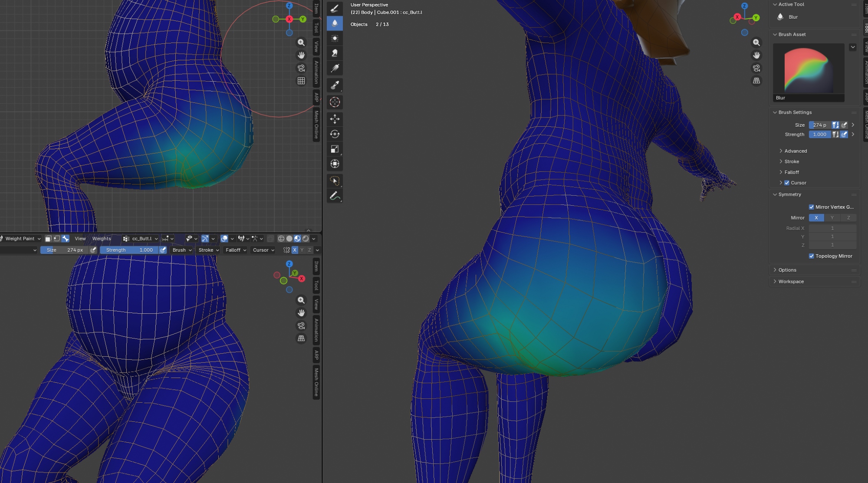
Task: Select the Gradient weight tool
Action: [x=335, y=68]
